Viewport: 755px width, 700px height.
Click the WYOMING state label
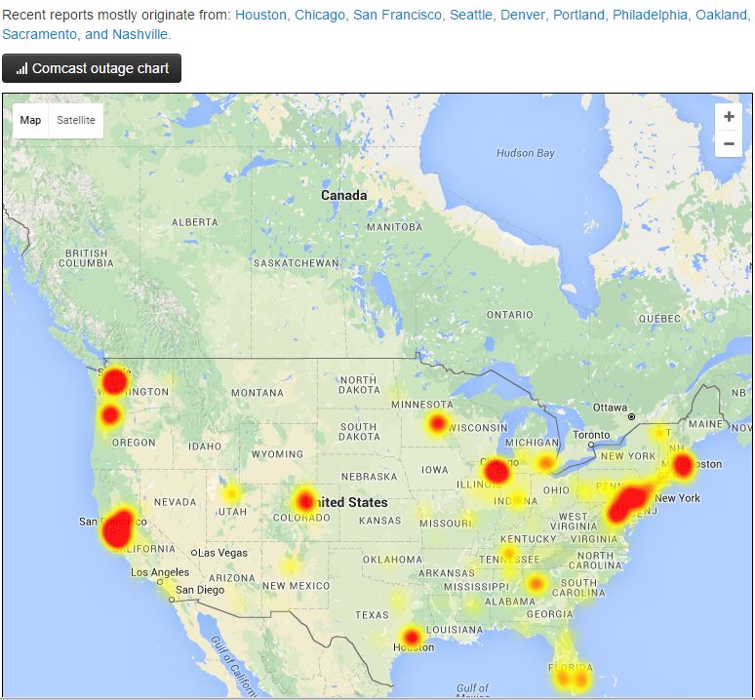(277, 454)
